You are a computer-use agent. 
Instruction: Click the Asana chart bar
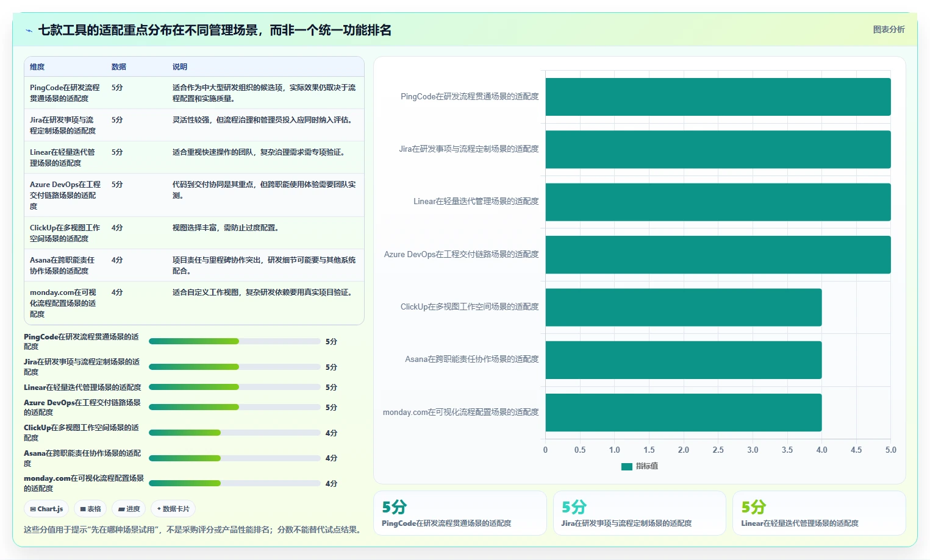pos(684,360)
